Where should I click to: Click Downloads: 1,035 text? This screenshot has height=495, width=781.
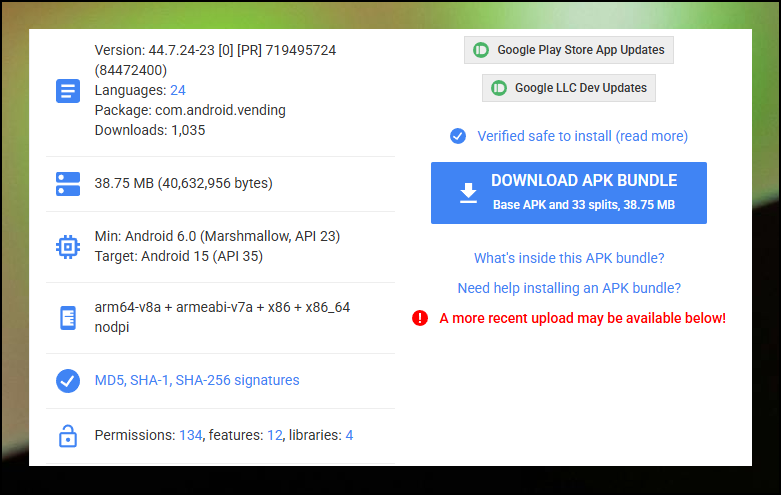click(149, 130)
